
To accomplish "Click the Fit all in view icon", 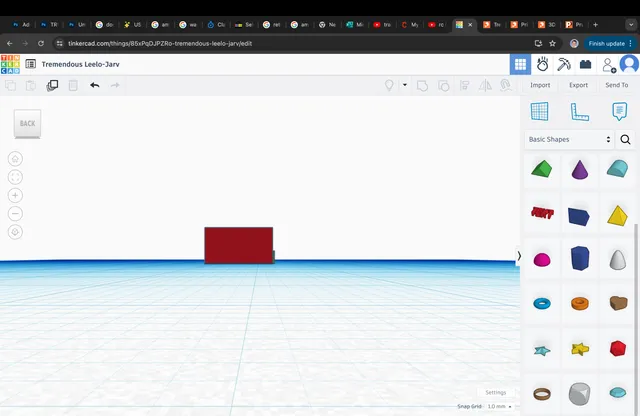I will (15, 177).
